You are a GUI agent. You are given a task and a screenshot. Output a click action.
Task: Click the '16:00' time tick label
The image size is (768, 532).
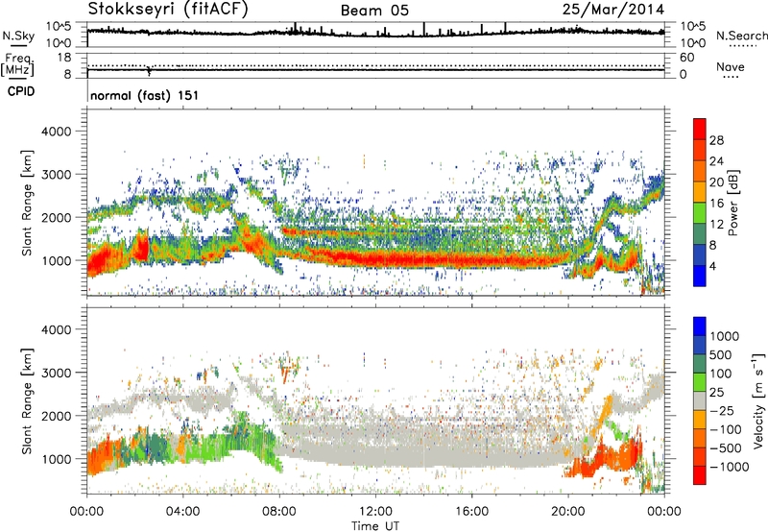(x=471, y=512)
